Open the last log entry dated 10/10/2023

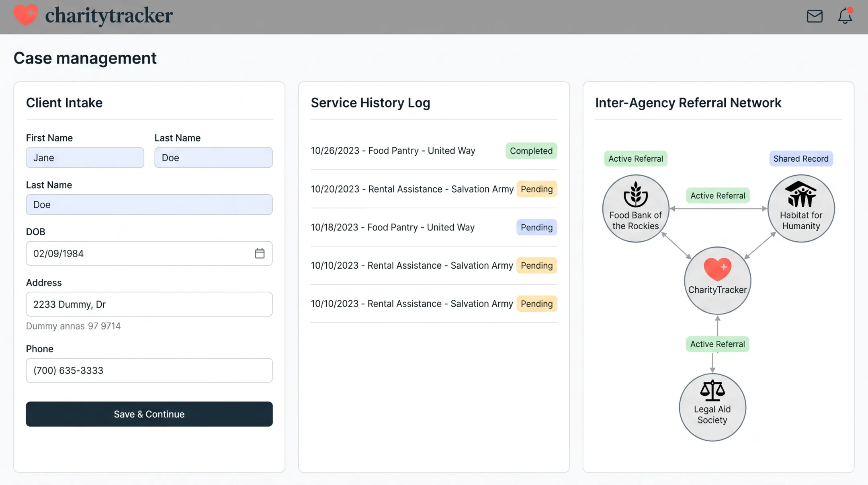click(434, 304)
